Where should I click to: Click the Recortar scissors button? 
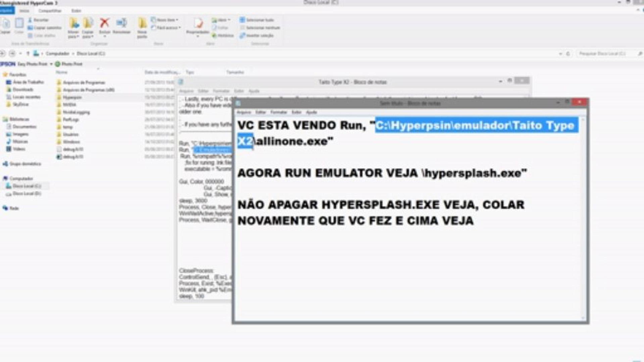coord(39,20)
